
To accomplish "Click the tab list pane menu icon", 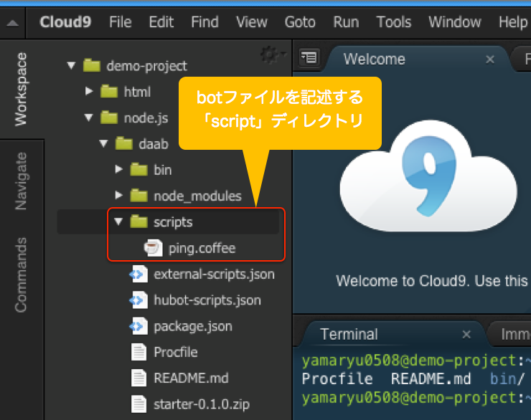I will coord(309,57).
